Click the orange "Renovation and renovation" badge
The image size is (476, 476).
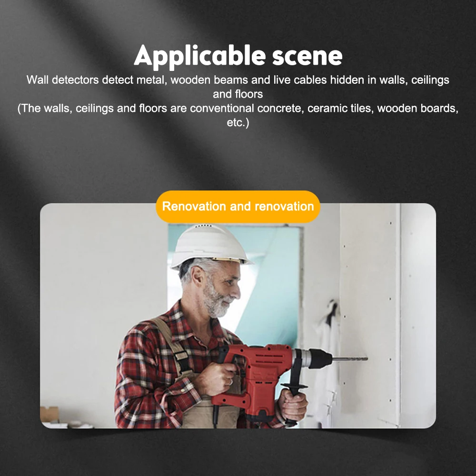coord(238,207)
